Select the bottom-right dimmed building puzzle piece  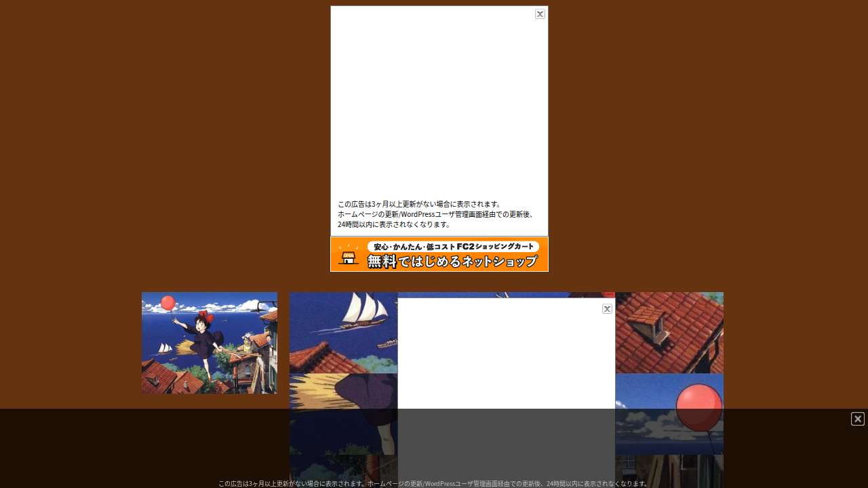pyautogui.click(x=669, y=471)
